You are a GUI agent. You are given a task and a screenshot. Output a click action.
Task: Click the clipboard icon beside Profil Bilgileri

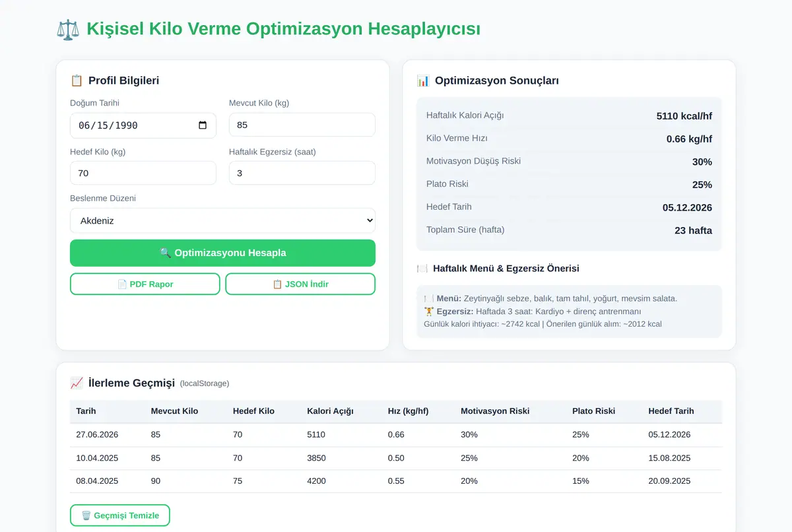[77, 81]
